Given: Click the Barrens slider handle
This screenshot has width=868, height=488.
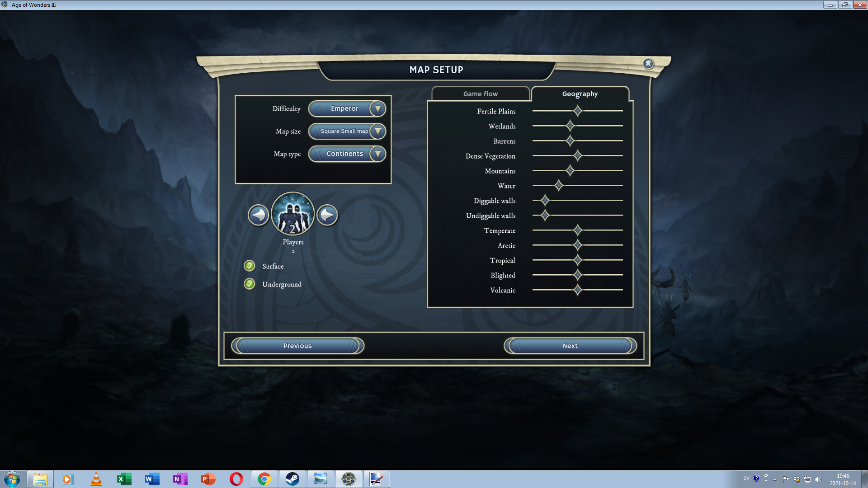Looking at the screenshot, I should [x=570, y=141].
